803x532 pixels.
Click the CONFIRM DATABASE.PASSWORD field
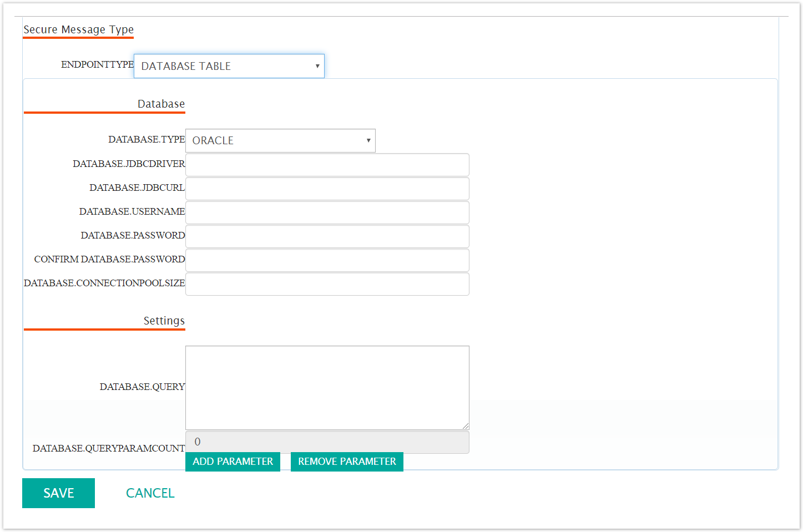click(x=327, y=260)
